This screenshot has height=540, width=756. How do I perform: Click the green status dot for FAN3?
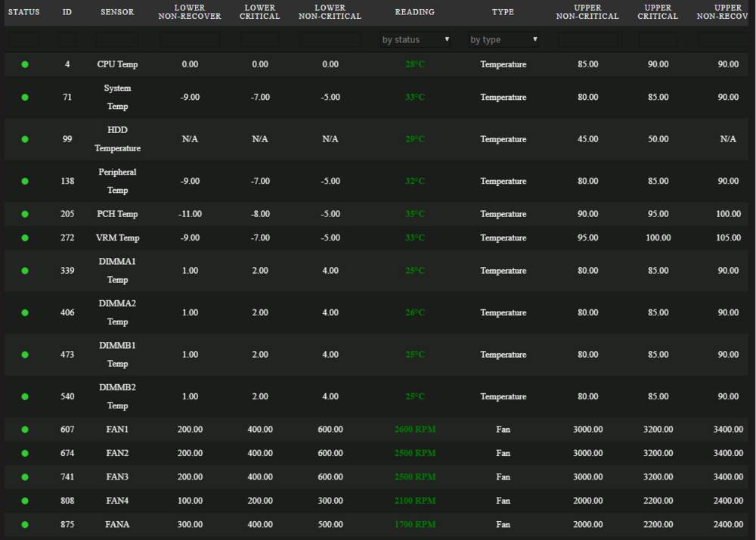click(25, 476)
